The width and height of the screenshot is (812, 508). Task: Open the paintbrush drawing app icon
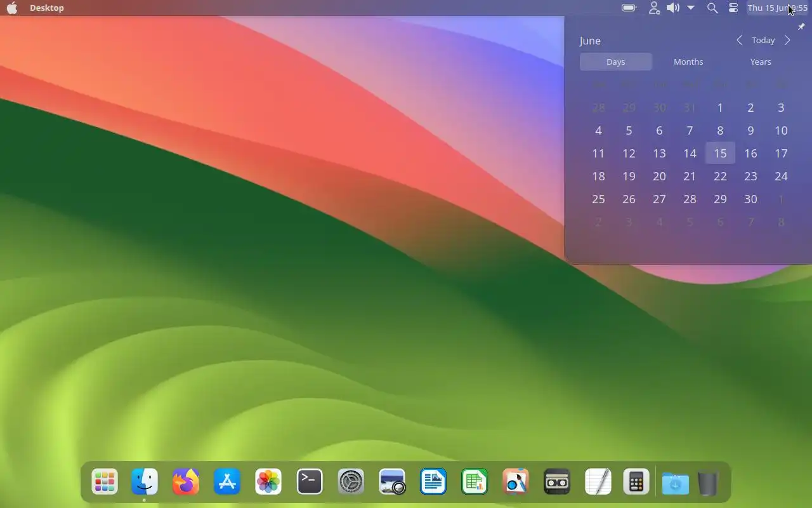coord(516,482)
